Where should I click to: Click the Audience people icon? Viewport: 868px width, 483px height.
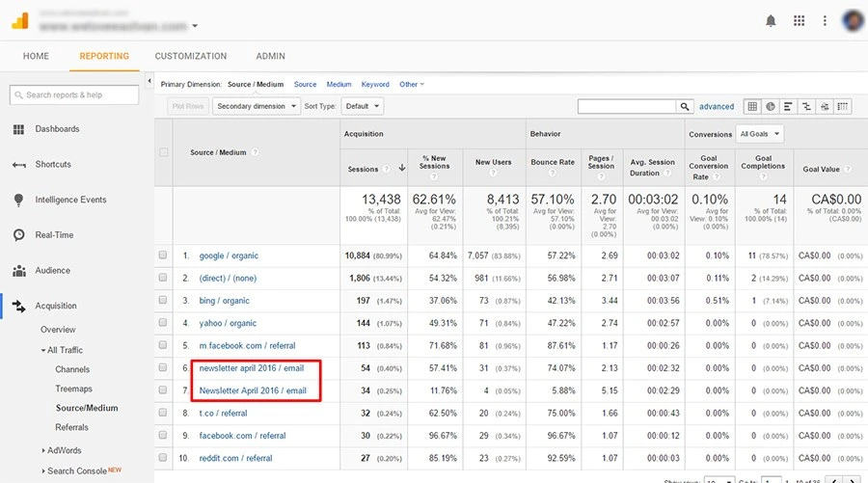tap(19, 271)
